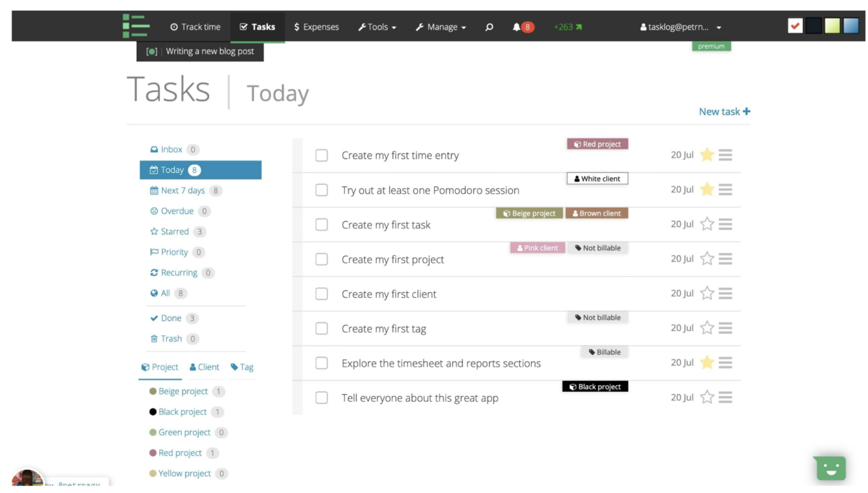Check off Create my first task
Viewport: 868px width, 493px height.
[321, 224]
